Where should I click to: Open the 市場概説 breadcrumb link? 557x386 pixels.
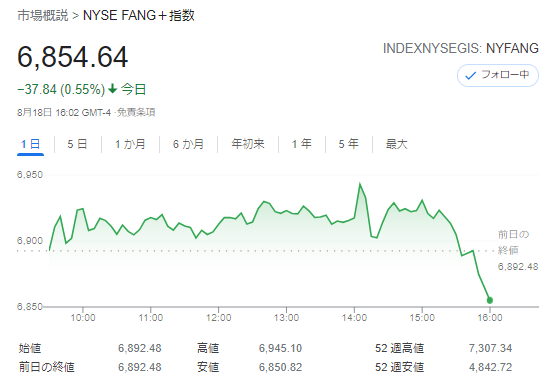coord(43,16)
